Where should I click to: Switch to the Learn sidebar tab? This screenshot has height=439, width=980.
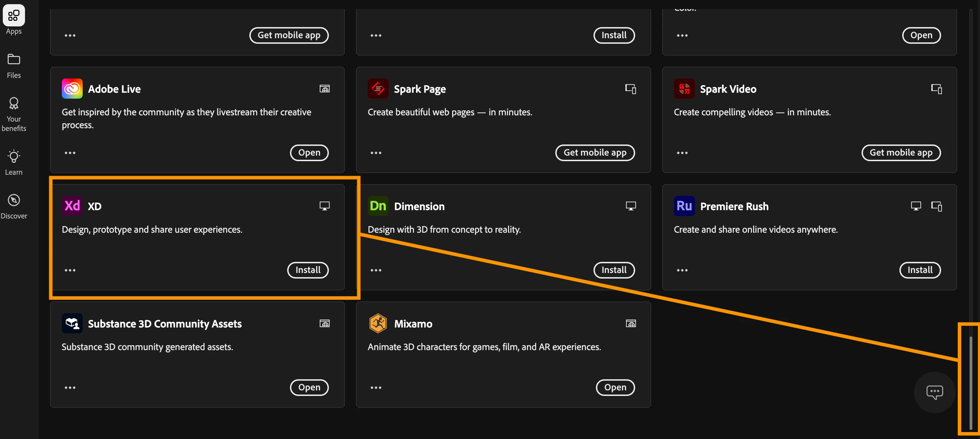(x=14, y=163)
